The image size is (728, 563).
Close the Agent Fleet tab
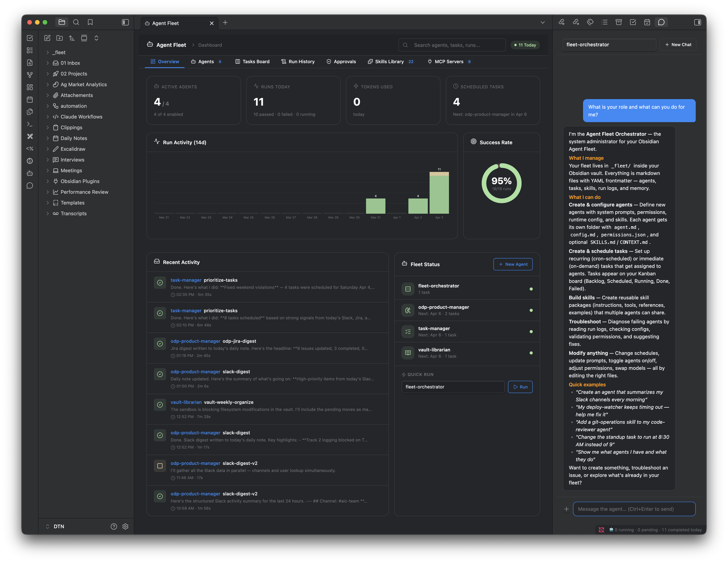[212, 23]
